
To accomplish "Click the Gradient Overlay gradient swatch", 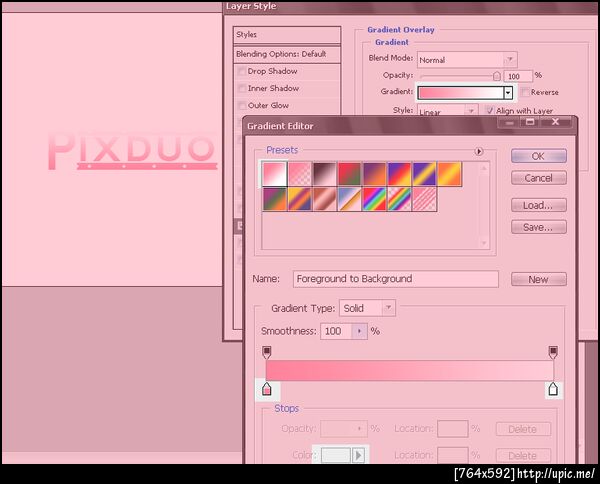I will coord(461,93).
